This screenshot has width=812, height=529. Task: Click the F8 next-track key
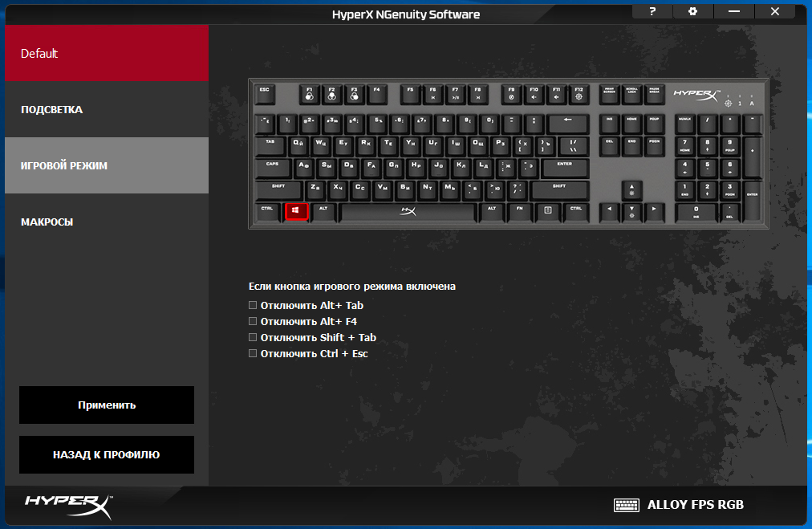pos(478,94)
